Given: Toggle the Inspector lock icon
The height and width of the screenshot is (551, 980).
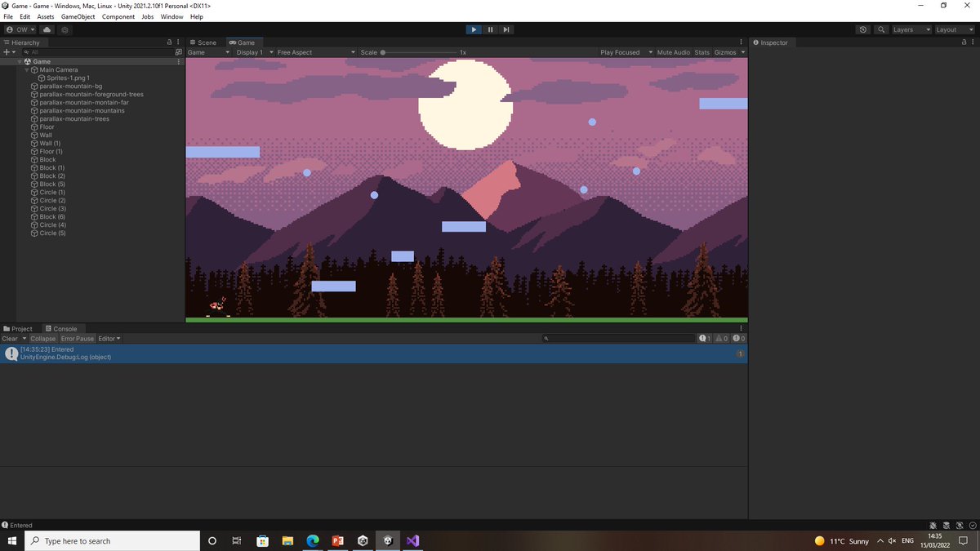Looking at the screenshot, I should tap(964, 42).
